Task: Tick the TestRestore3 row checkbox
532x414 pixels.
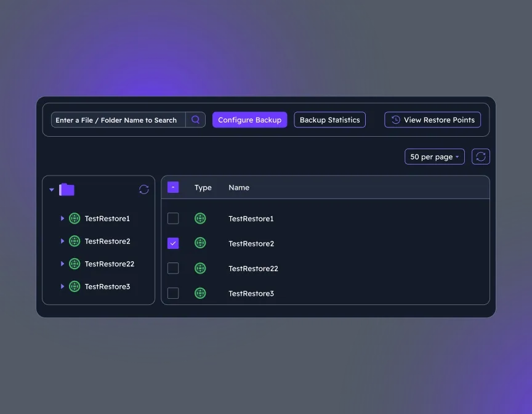Action: tap(173, 293)
